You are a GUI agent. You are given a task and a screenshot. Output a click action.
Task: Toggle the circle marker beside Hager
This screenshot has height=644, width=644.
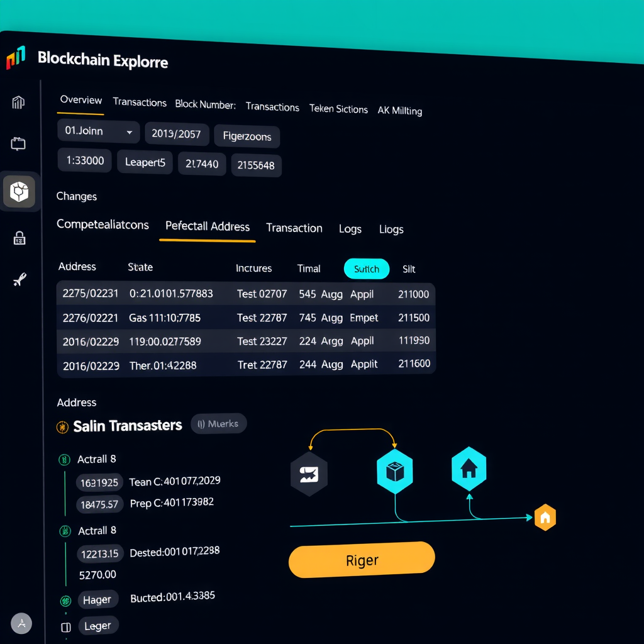[x=65, y=601]
